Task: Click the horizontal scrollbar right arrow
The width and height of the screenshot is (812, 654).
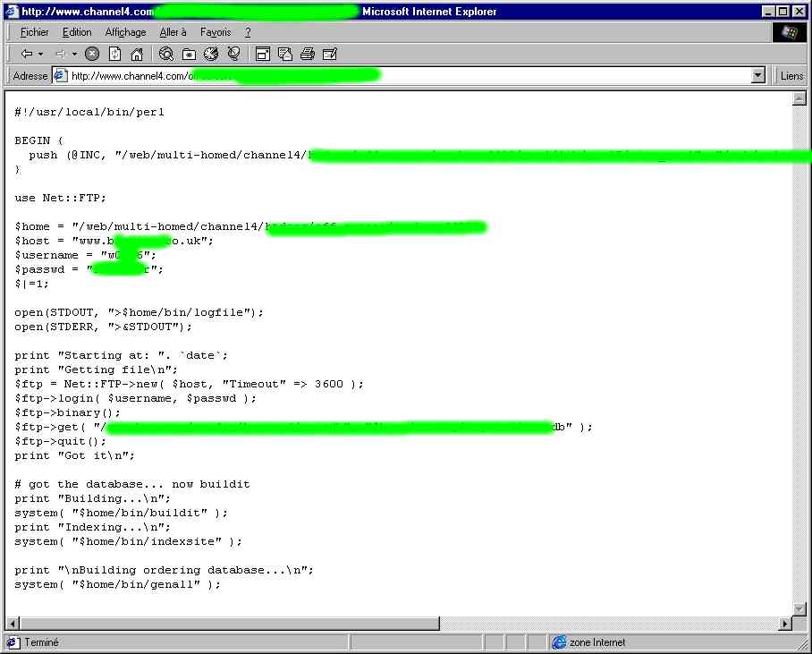Action: coord(785,624)
